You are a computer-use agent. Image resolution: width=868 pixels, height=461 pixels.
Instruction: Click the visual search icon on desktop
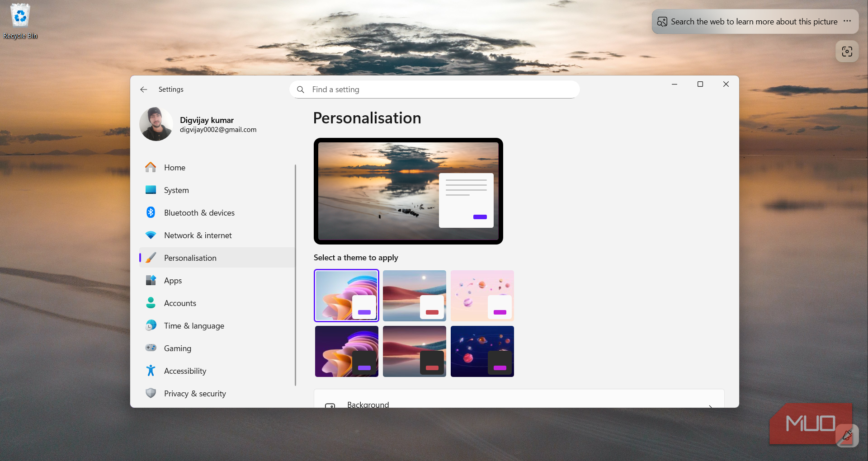pyautogui.click(x=847, y=52)
